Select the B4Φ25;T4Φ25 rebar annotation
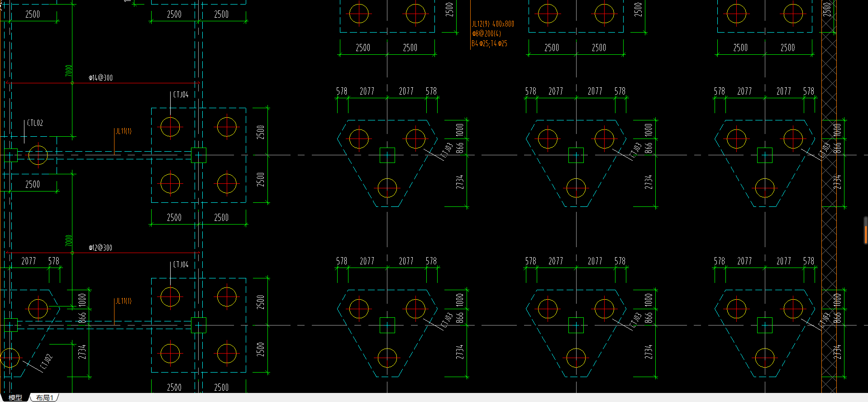This screenshot has height=402, width=868. 489,44
